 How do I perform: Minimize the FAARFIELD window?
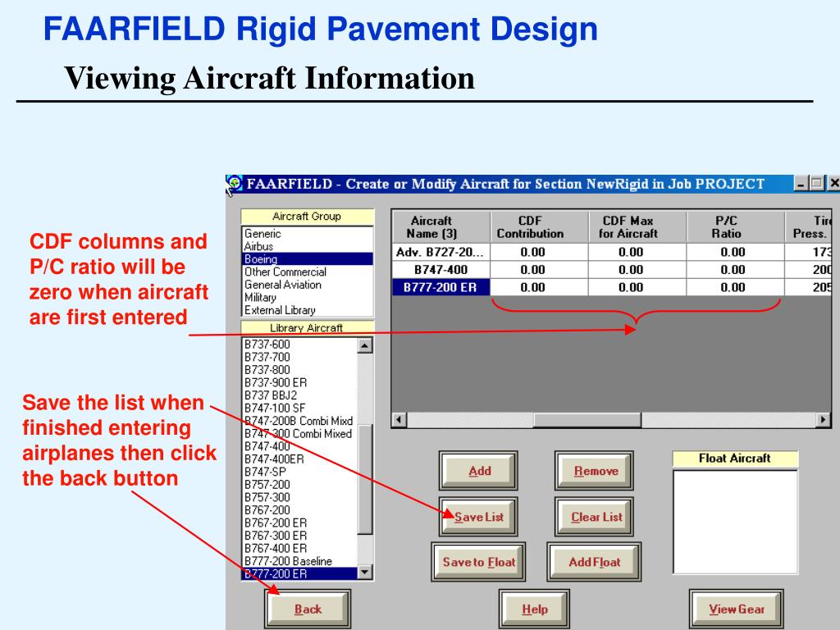click(x=801, y=184)
